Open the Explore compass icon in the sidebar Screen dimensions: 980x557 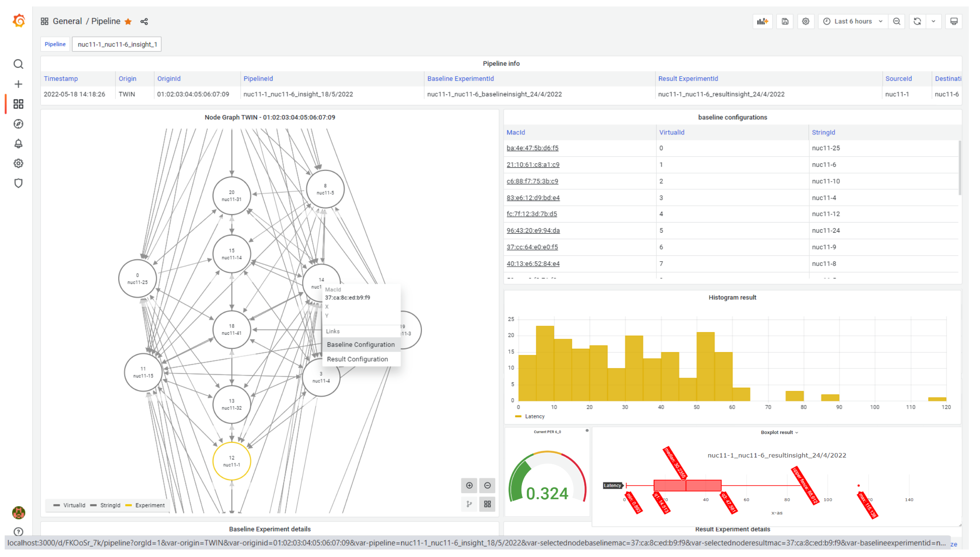18,124
